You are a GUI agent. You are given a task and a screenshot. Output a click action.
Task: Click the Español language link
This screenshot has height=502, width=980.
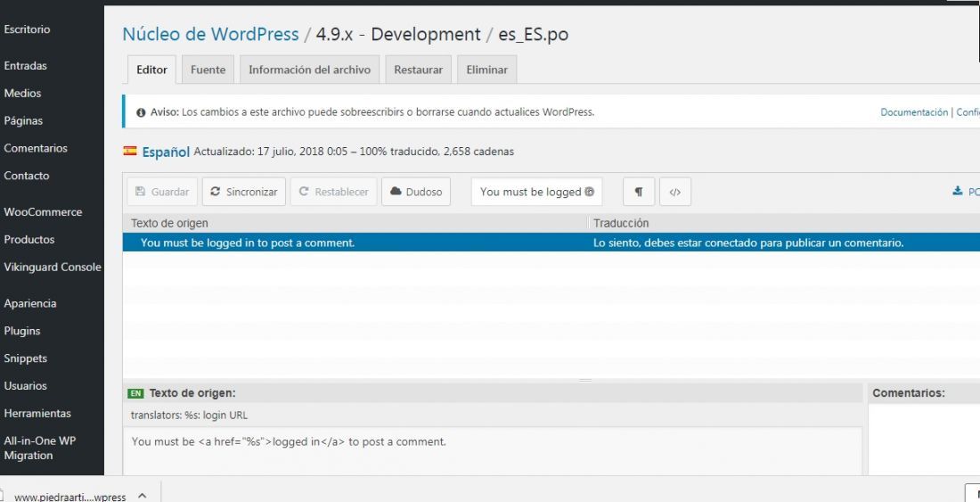pos(166,152)
